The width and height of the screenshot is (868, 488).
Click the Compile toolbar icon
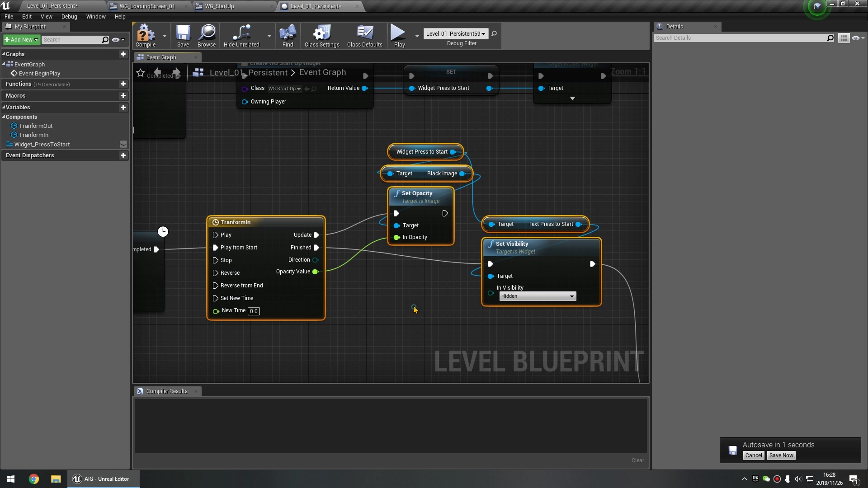point(145,35)
